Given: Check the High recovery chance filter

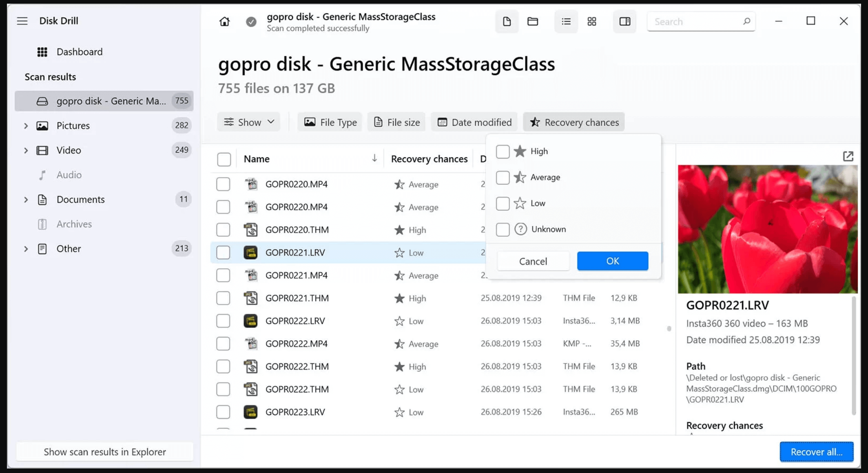Looking at the screenshot, I should click(x=503, y=151).
